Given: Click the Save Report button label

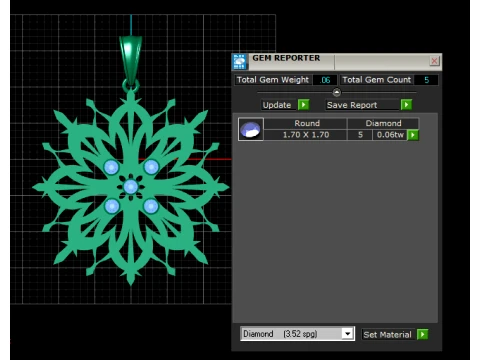Looking at the screenshot, I should pyautogui.click(x=362, y=105).
